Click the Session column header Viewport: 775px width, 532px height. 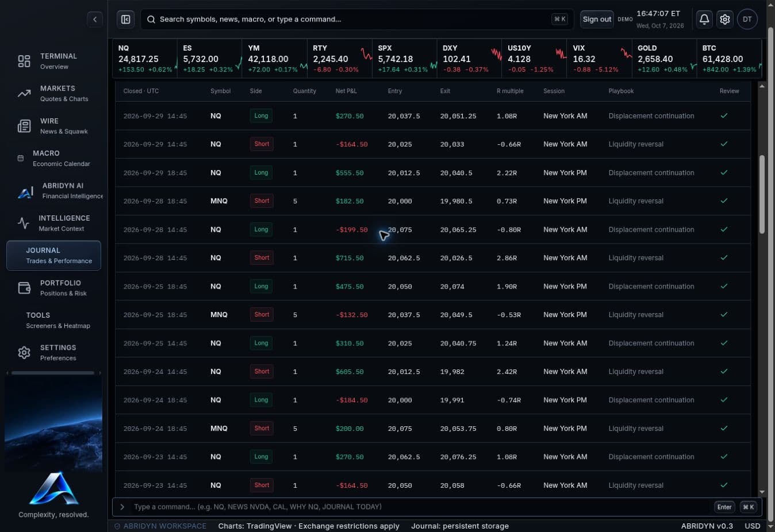pos(554,91)
